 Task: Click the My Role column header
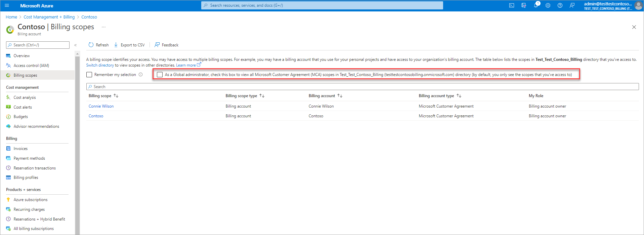click(x=536, y=96)
